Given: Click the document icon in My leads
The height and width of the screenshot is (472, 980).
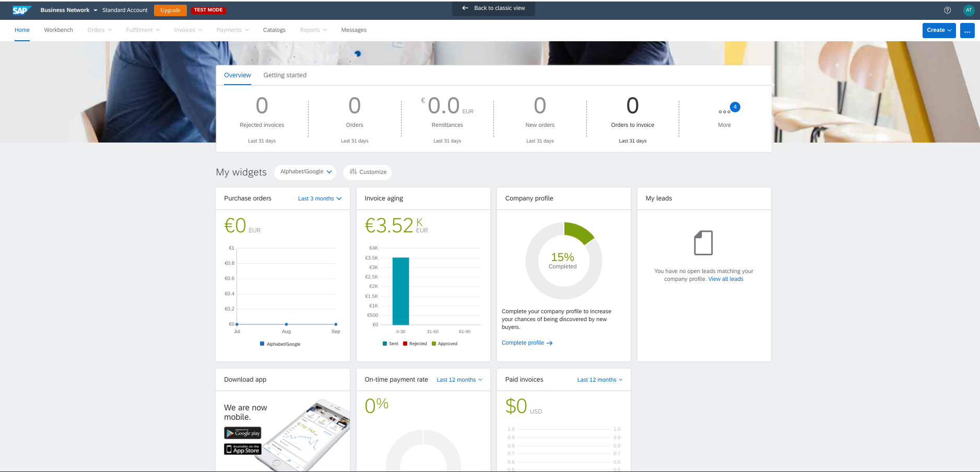Looking at the screenshot, I should point(703,243).
